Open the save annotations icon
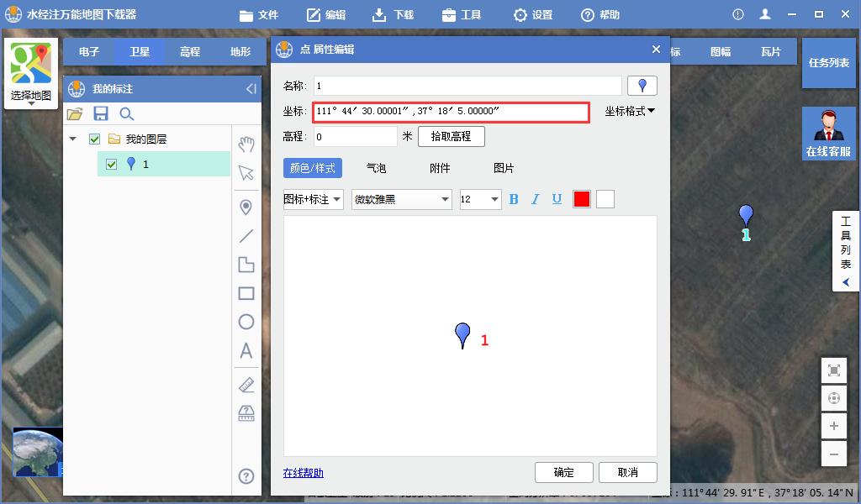The image size is (861, 504). click(x=100, y=113)
